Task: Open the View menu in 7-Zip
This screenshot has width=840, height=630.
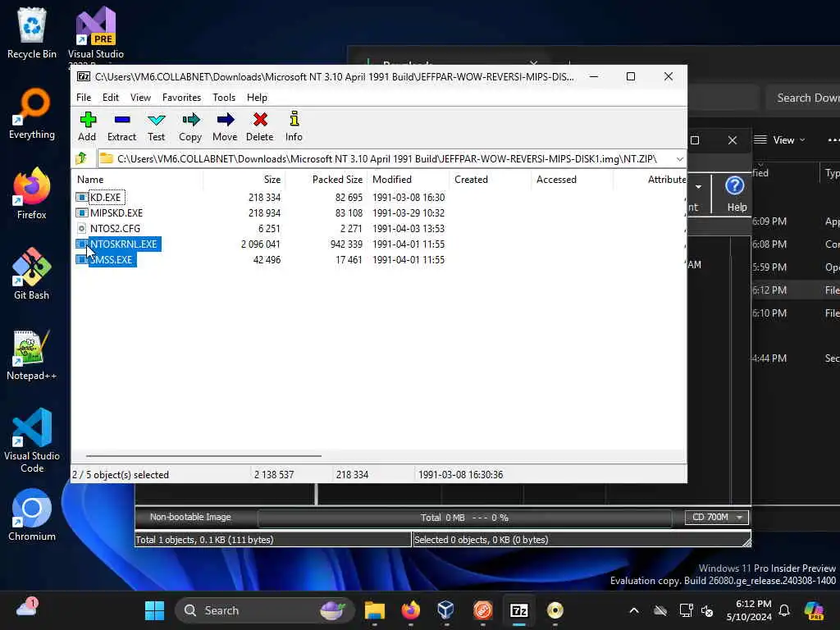Action: coord(140,98)
